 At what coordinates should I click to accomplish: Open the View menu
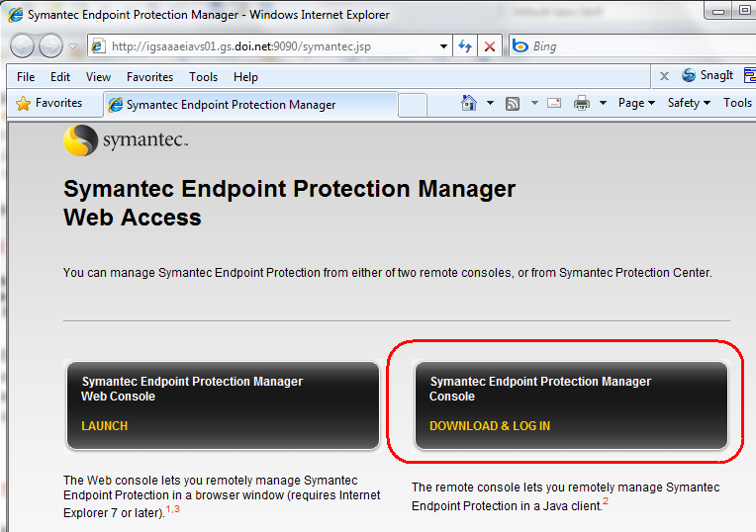pos(98,77)
